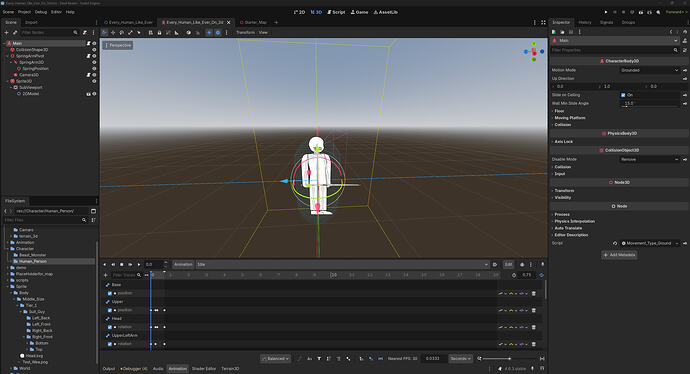Click the Edit button in animation toolbar
Image resolution: width=690 pixels, height=374 pixels.
[x=508, y=264]
